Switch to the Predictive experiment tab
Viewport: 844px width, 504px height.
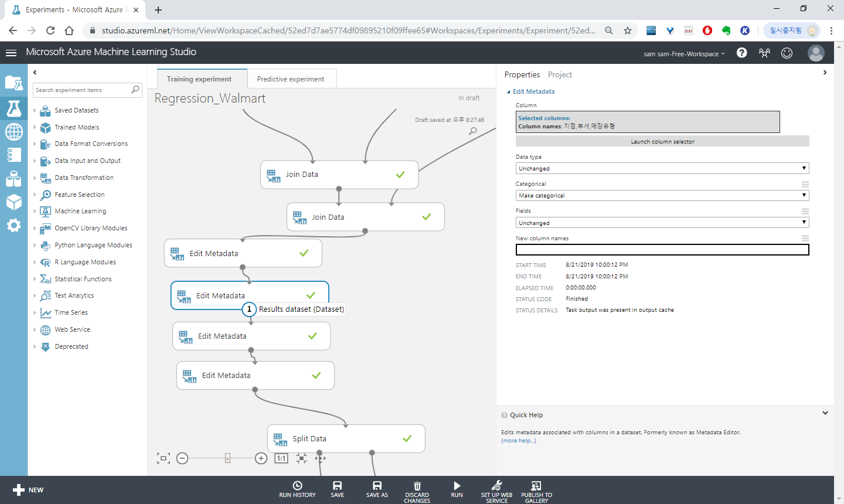[291, 79]
